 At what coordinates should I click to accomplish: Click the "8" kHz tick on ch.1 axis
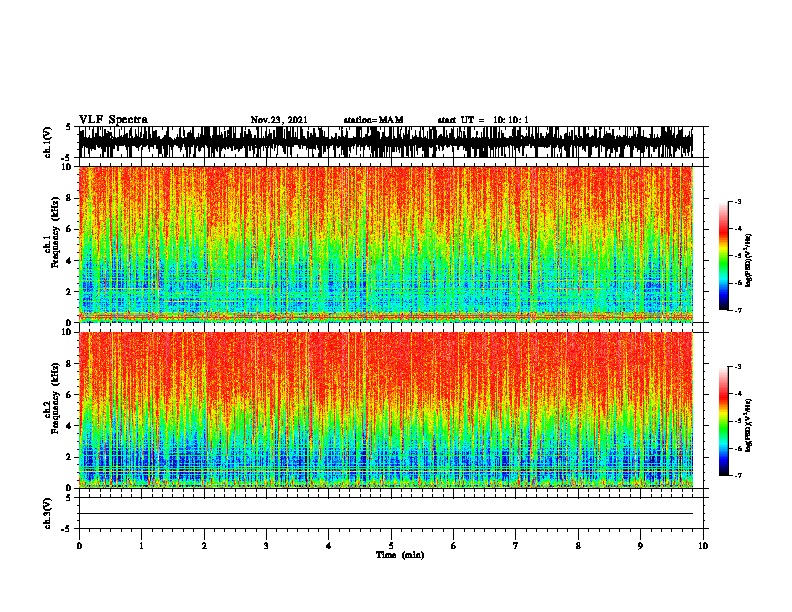(70, 198)
